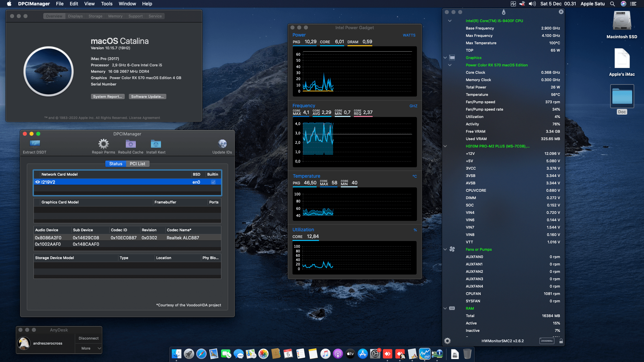Collapse the Intel Core i5-9400F CPU section
644x362 pixels.
click(x=450, y=21)
